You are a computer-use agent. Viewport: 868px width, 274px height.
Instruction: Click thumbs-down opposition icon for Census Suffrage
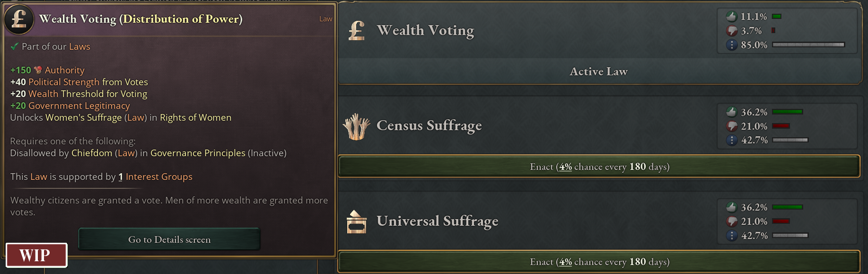[732, 126]
